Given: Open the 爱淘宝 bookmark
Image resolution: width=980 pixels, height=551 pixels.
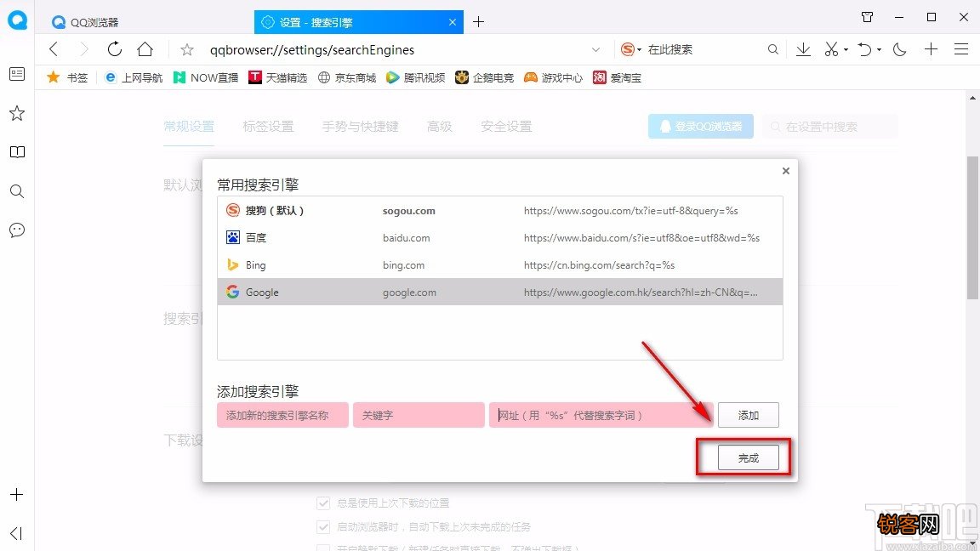Looking at the screenshot, I should (x=617, y=77).
